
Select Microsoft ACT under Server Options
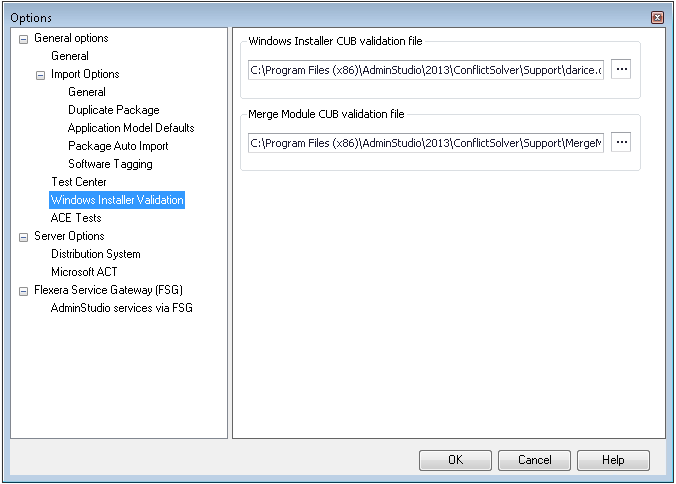[82, 272]
